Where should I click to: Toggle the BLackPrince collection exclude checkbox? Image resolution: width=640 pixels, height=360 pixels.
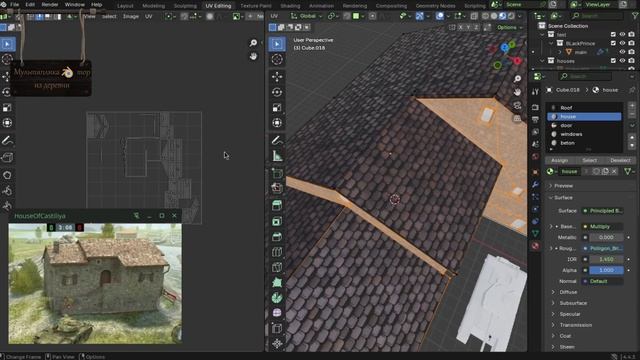point(613,43)
